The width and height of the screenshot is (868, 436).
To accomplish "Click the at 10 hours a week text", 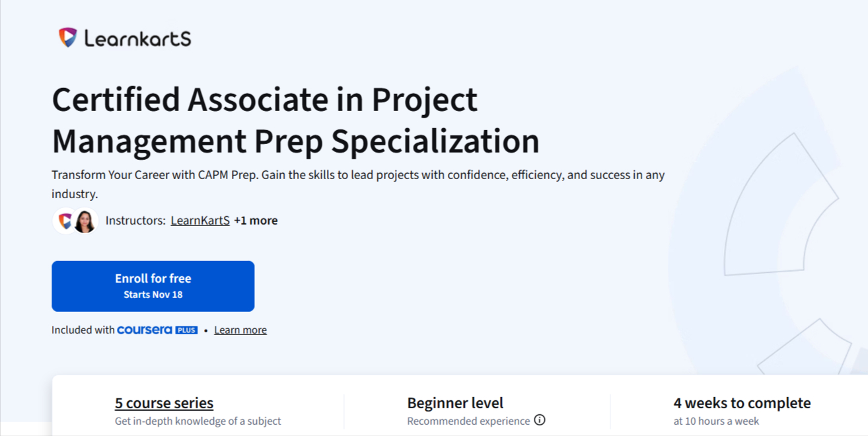I will (716, 421).
